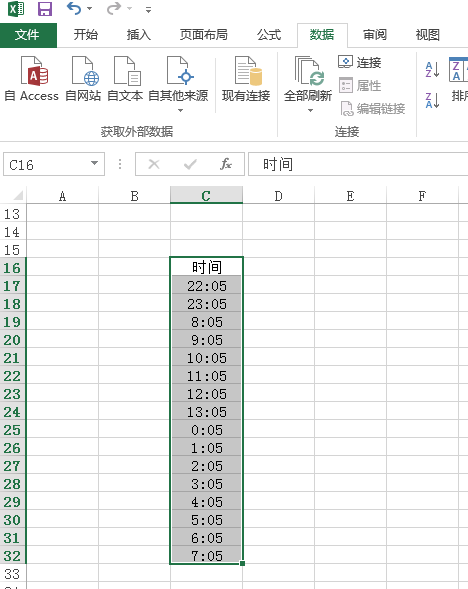468x589 pixels.
Task: Click the 编辑链接 button
Action: click(372, 109)
